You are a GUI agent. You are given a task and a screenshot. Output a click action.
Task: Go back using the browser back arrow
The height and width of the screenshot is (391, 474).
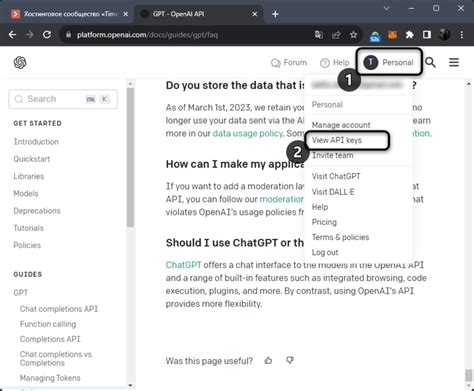(12, 35)
